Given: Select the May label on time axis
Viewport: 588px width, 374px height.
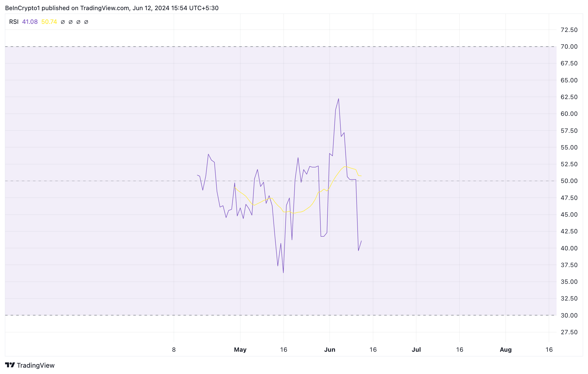Looking at the screenshot, I should click(240, 350).
